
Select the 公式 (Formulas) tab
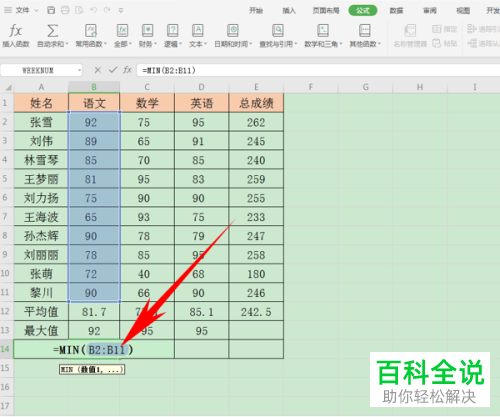coord(363,11)
